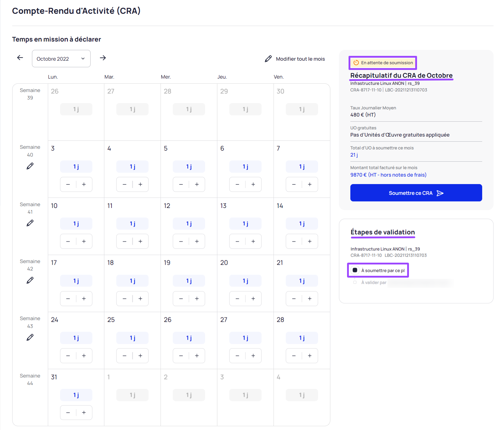Viewport: 504px width, 430px height.
Task: Click the 1 j badge on October 3
Action: (76, 166)
